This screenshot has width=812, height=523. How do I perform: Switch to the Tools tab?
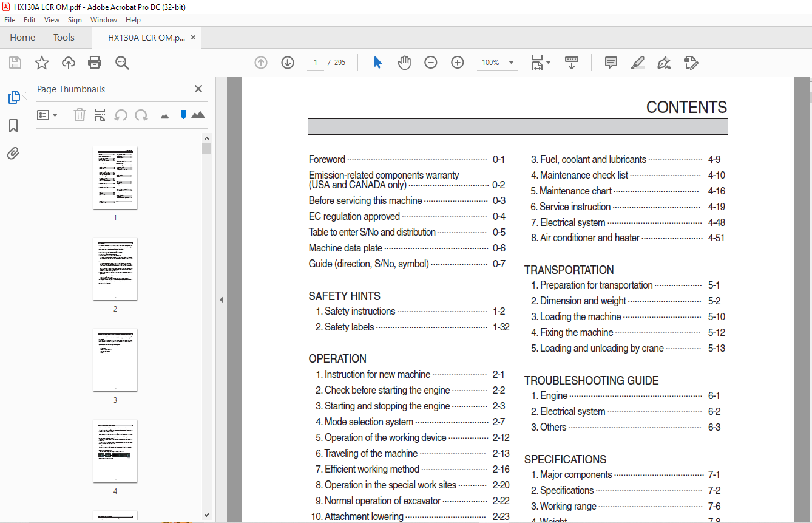[64, 38]
